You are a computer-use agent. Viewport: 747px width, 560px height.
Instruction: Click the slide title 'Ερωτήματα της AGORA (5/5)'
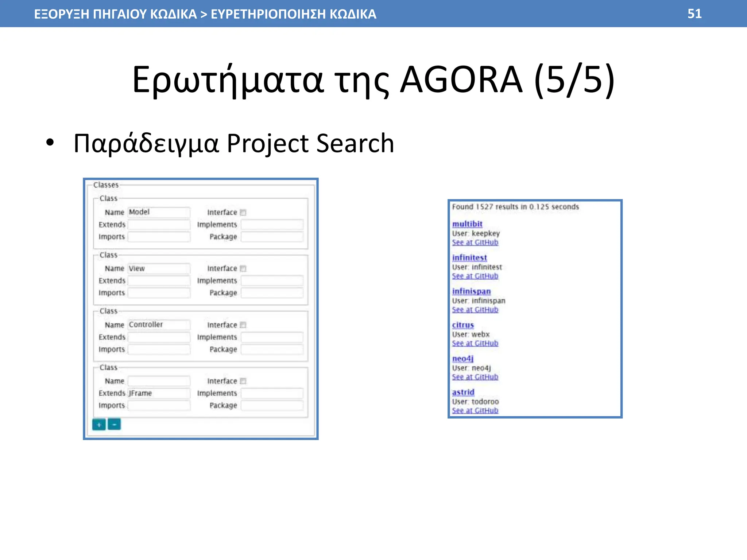373,80
